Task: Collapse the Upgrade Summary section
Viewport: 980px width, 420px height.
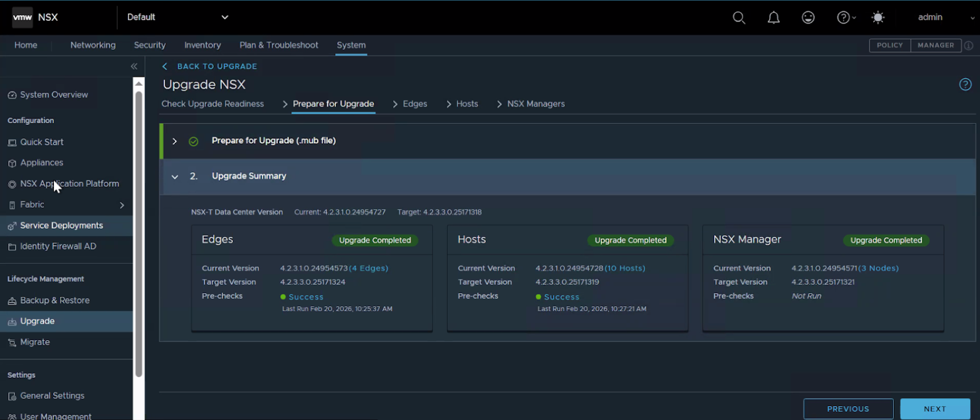Action: (174, 176)
